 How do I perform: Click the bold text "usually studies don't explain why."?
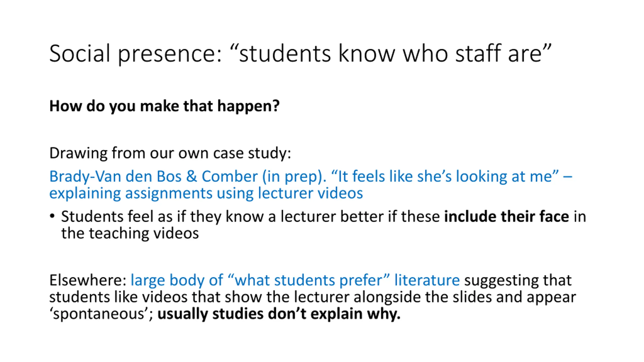click(279, 314)
